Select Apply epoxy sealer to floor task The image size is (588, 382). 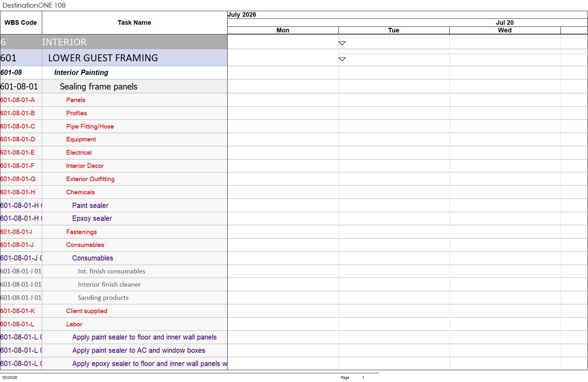[x=114, y=364]
